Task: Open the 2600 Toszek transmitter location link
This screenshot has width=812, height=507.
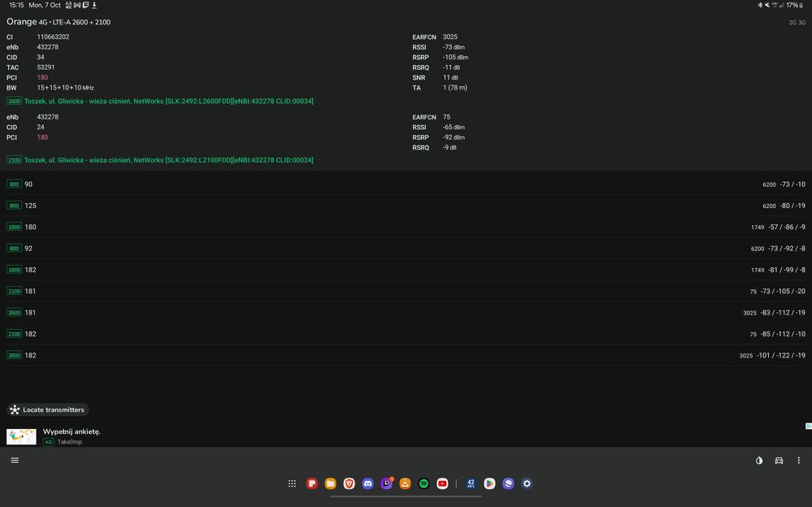Action: coord(168,102)
